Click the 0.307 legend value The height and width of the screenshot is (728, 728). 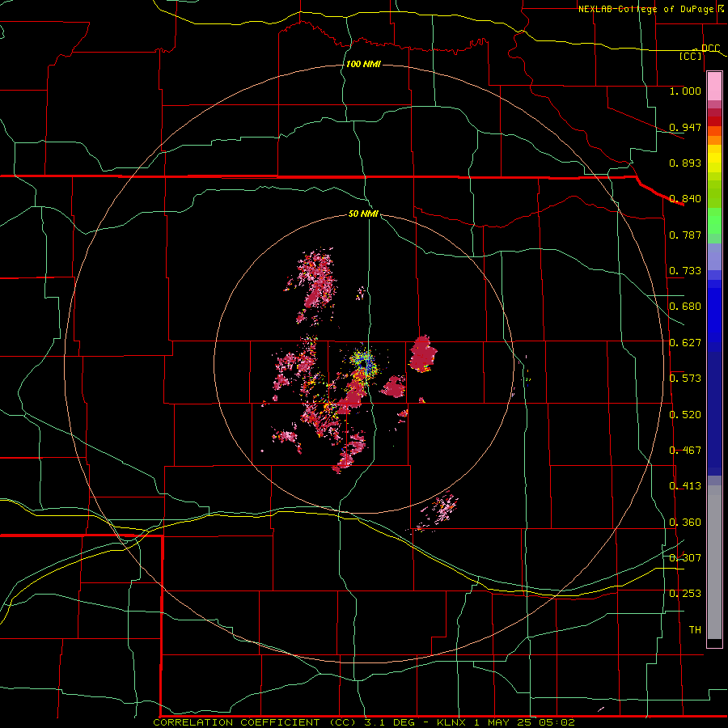(x=685, y=557)
